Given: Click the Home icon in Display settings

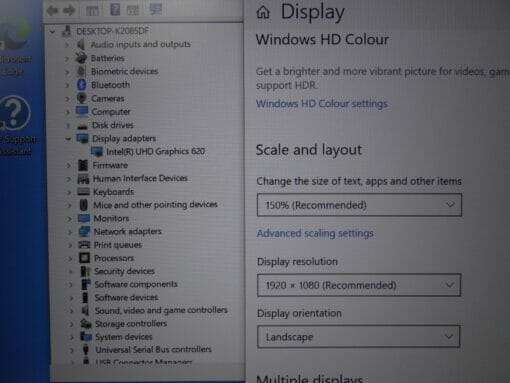Looking at the screenshot, I should point(263,12).
